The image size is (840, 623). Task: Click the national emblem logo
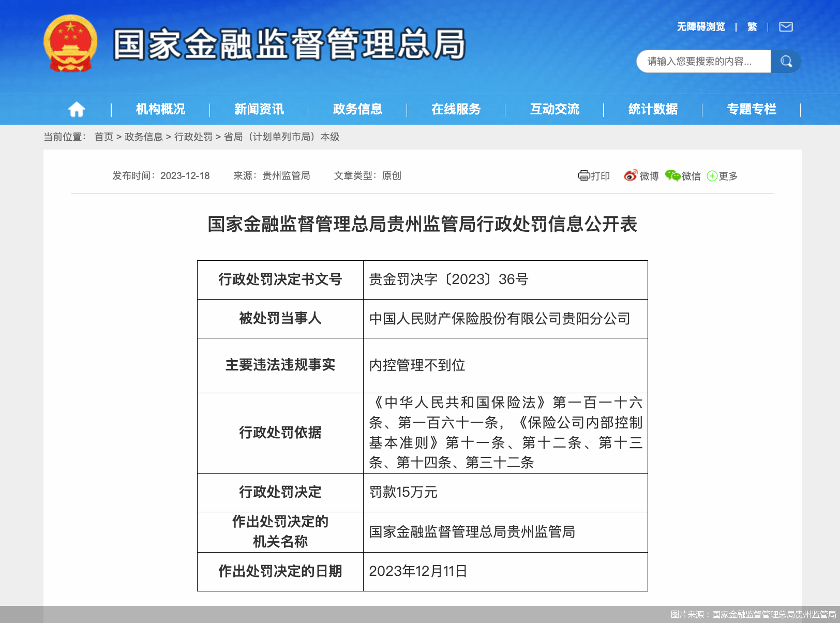point(70,44)
